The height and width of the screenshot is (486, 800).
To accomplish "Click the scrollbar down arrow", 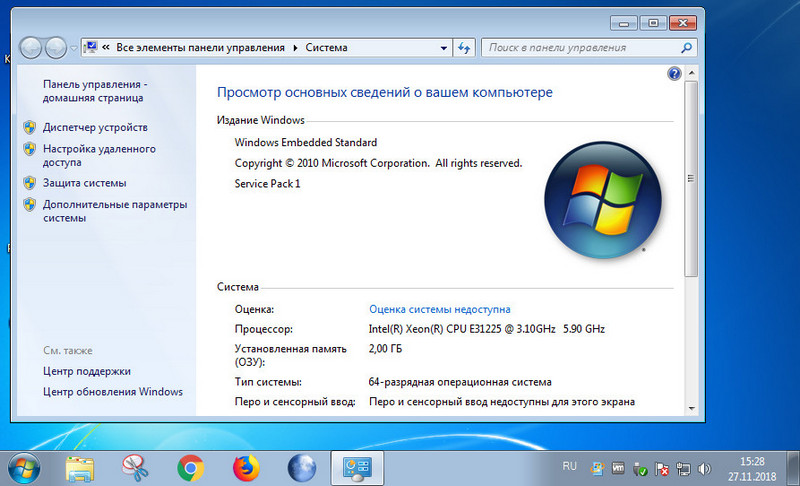I will [691, 408].
